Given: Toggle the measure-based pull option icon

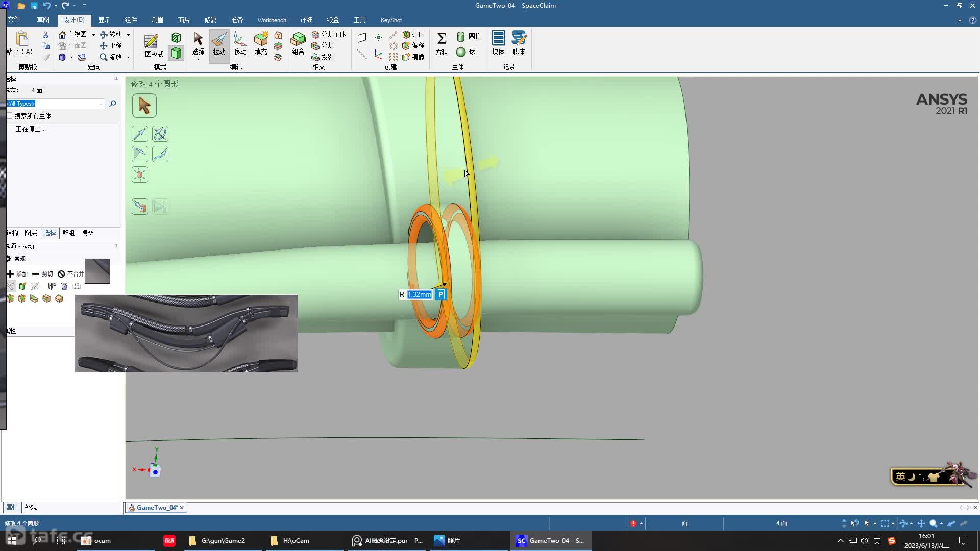Looking at the screenshot, I should coord(52,286).
